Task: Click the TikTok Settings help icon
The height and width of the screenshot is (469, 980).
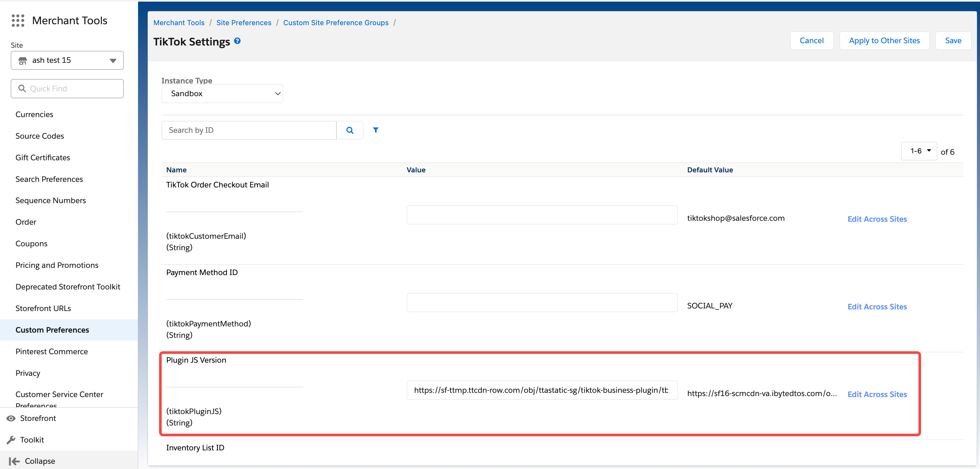Action: 237,41
